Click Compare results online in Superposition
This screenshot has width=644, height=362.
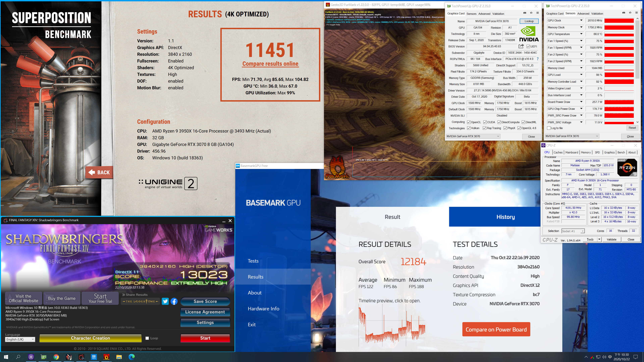[x=270, y=64]
